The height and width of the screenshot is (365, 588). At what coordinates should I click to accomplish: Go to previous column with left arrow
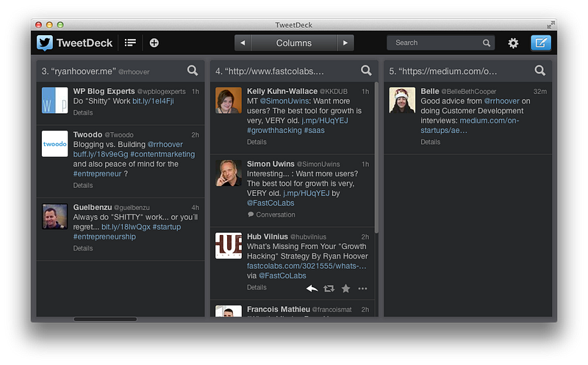(243, 43)
